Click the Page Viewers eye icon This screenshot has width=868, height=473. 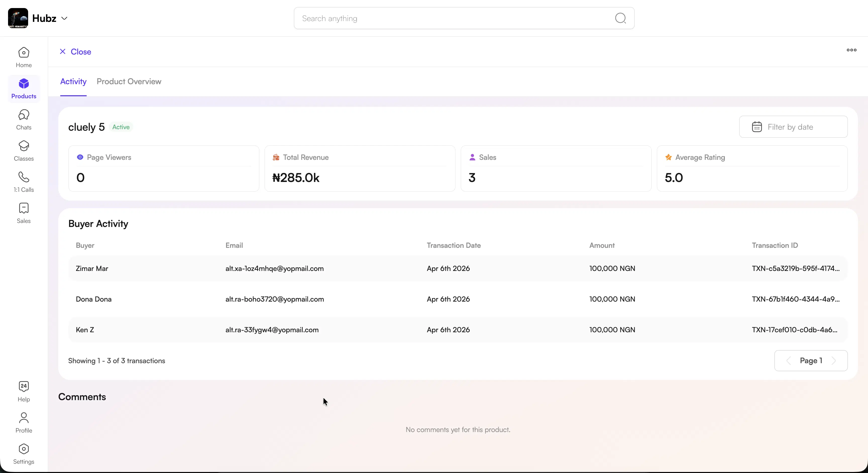tap(80, 157)
